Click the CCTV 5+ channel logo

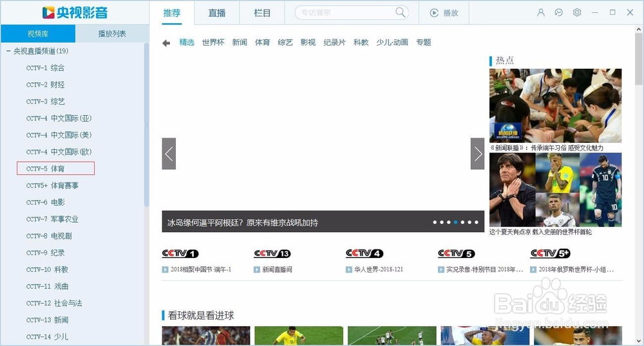click(551, 253)
